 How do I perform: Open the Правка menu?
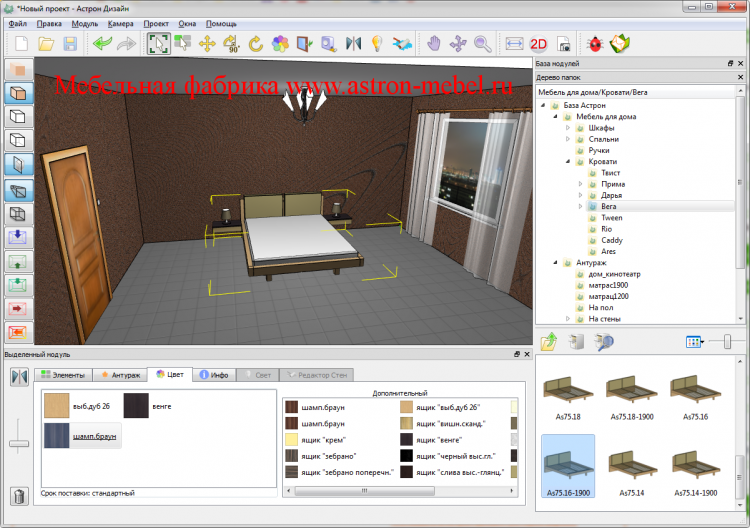(49, 23)
